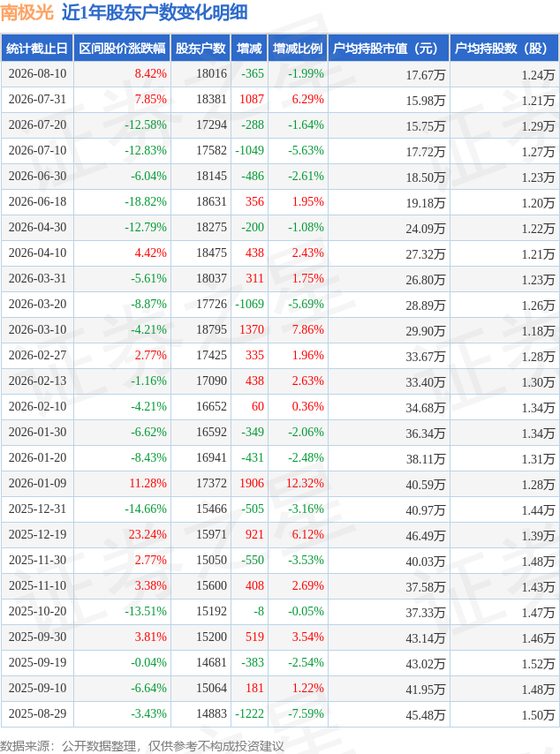The height and width of the screenshot is (754, 560).
Task: Click the 南极光 stock name title
Action: pos(27,12)
